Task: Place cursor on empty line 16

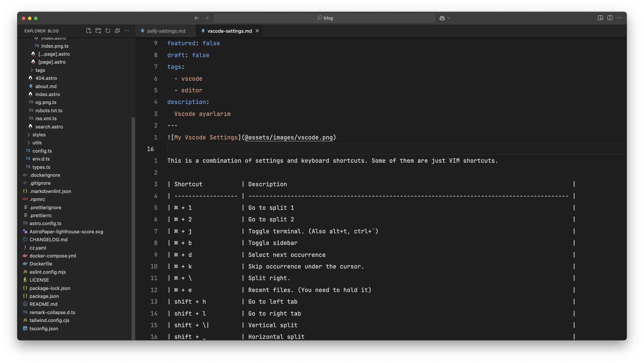Action: pos(397,149)
